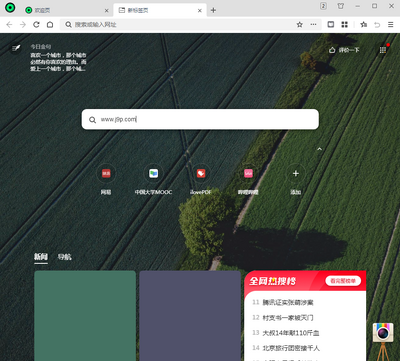Click the view full list button on hot search

click(x=343, y=281)
